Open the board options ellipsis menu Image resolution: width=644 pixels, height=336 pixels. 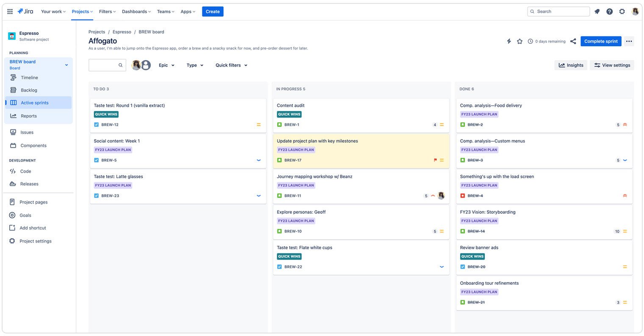(629, 41)
